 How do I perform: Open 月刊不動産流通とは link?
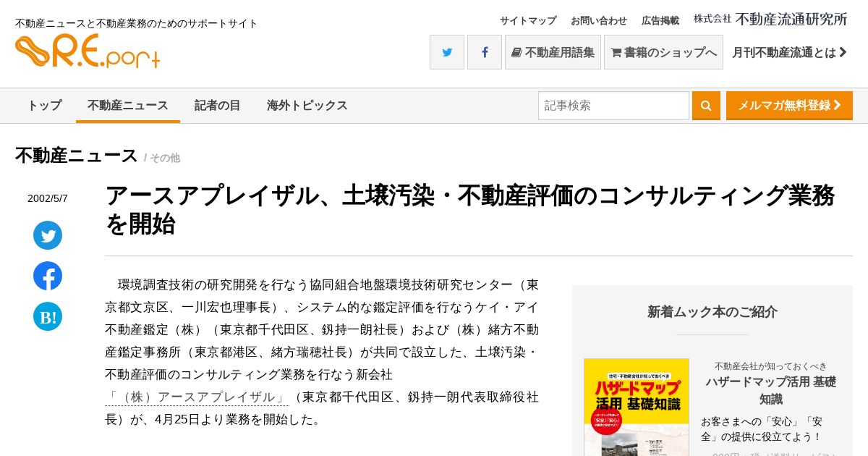(x=789, y=52)
